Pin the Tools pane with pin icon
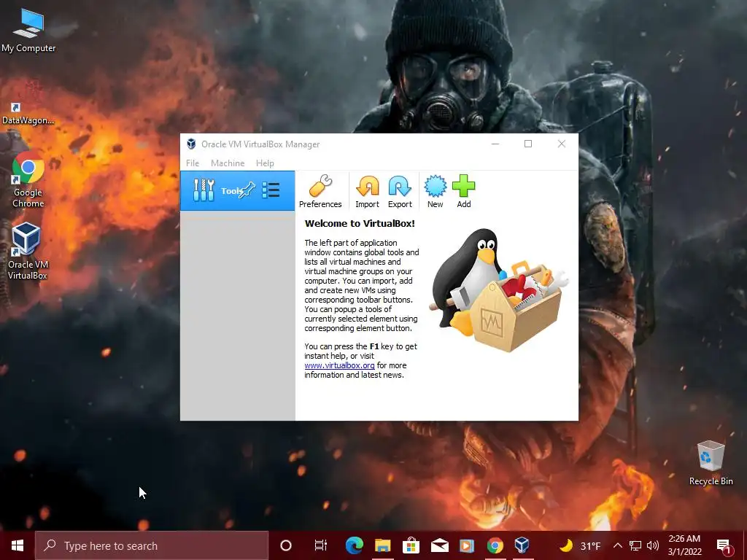The height and width of the screenshot is (560, 747). 247,190
